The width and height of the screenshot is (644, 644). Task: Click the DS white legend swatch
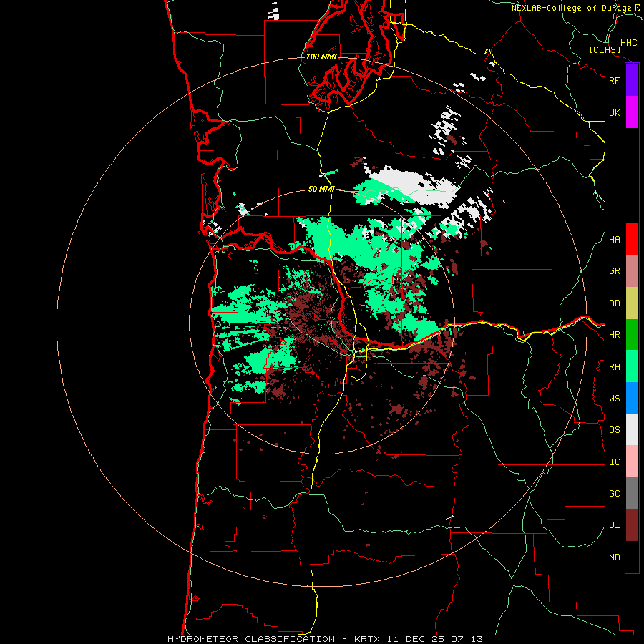click(632, 429)
